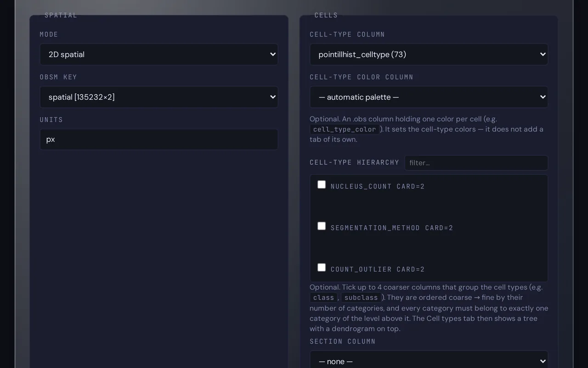Screen dimensions: 588x368
Task: Open the Cell-Type Color Column dropdown
Action: 429,97
